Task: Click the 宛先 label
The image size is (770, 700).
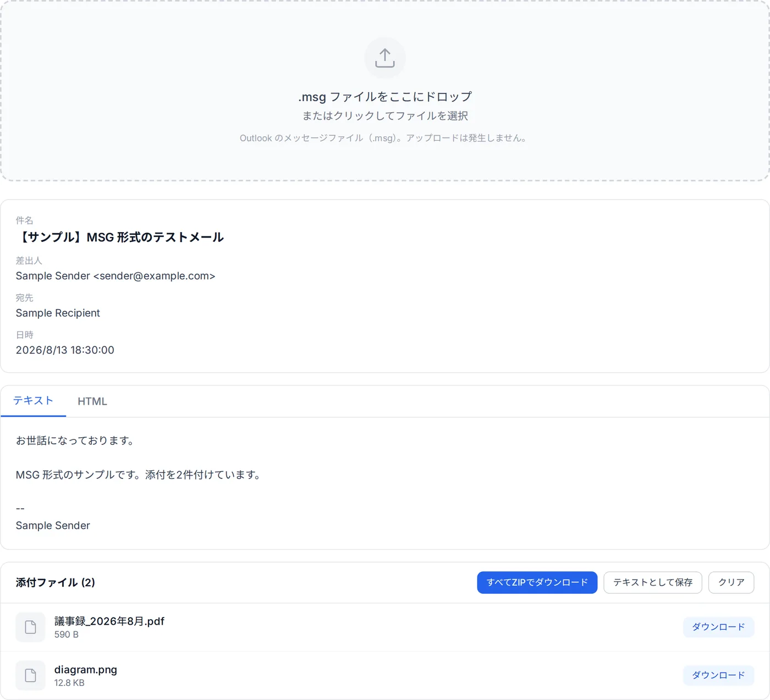Action: click(24, 297)
